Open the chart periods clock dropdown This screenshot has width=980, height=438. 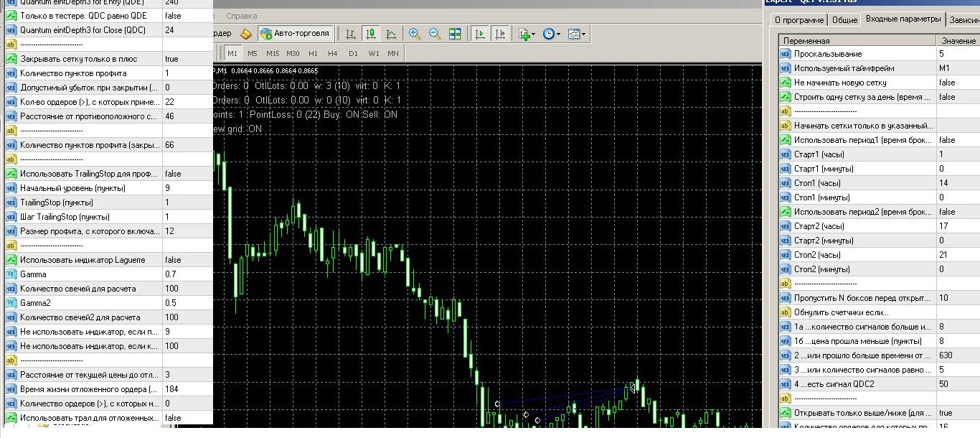[551, 34]
